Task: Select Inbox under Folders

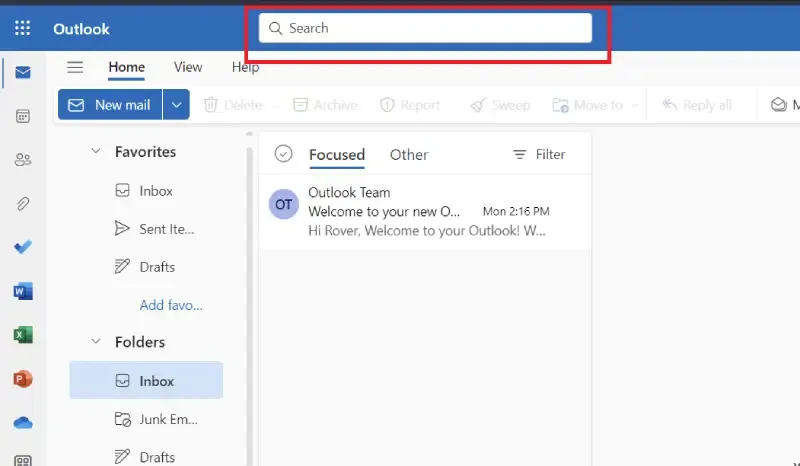Action: pyautogui.click(x=146, y=381)
